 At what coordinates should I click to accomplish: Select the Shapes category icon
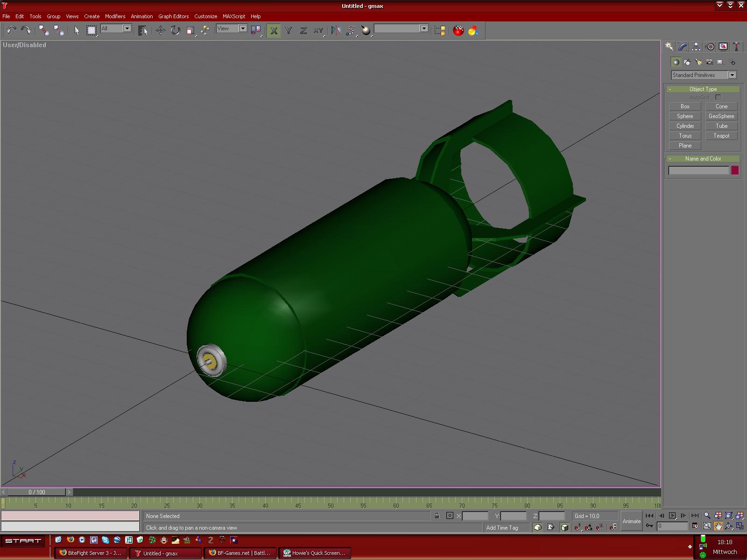point(687,62)
